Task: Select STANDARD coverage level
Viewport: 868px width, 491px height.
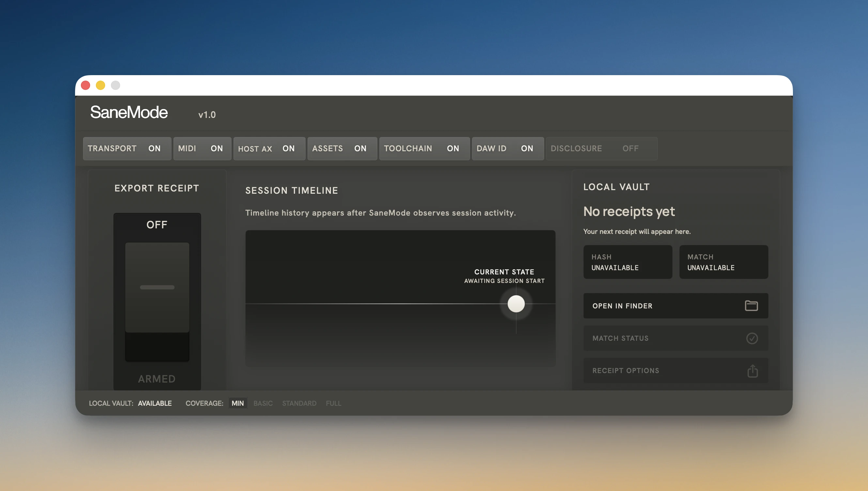Action: (299, 403)
